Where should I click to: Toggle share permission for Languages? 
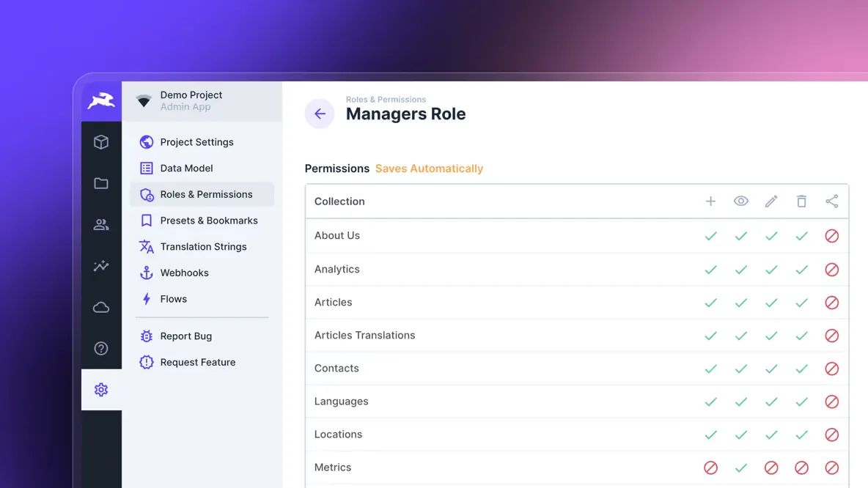coord(832,402)
